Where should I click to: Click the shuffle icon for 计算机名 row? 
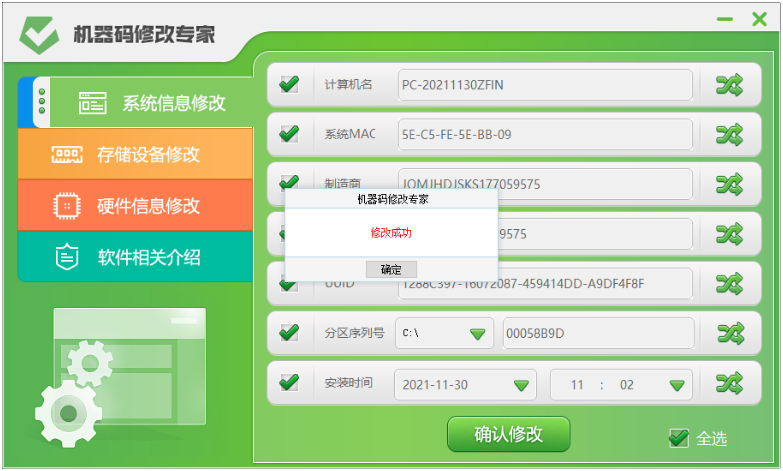[729, 85]
